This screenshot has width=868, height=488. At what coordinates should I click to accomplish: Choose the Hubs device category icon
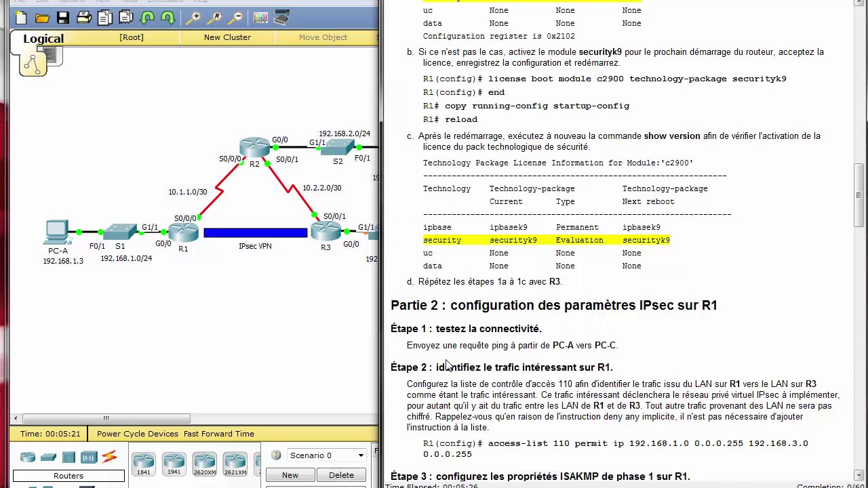point(68,457)
